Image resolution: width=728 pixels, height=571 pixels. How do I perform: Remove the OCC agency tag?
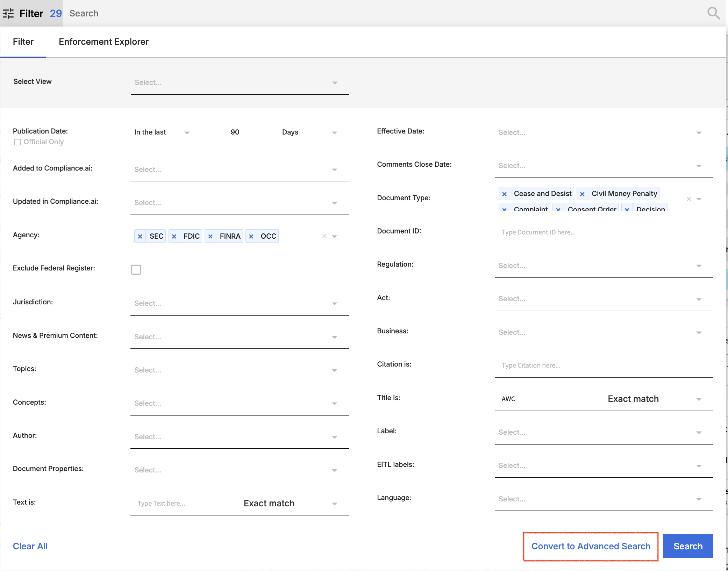[x=251, y=237]
